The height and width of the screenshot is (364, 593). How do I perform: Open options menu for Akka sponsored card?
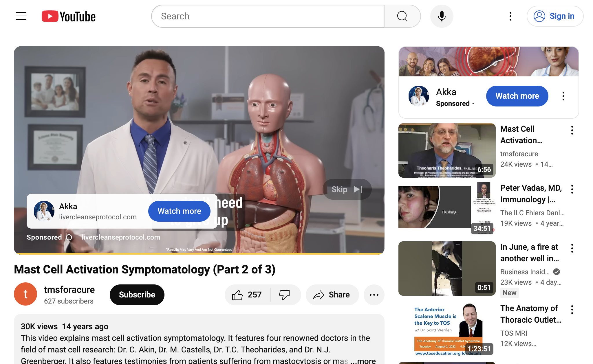pyautogui.click(x=563, y=96)
